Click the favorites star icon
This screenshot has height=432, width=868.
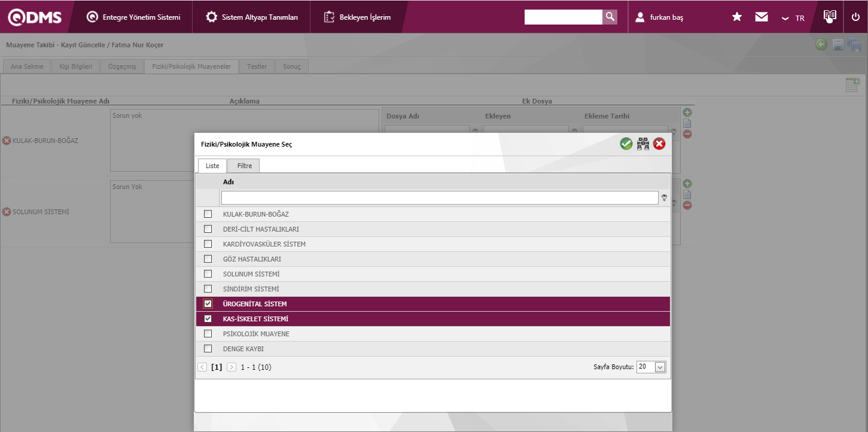tap(737, 17)
